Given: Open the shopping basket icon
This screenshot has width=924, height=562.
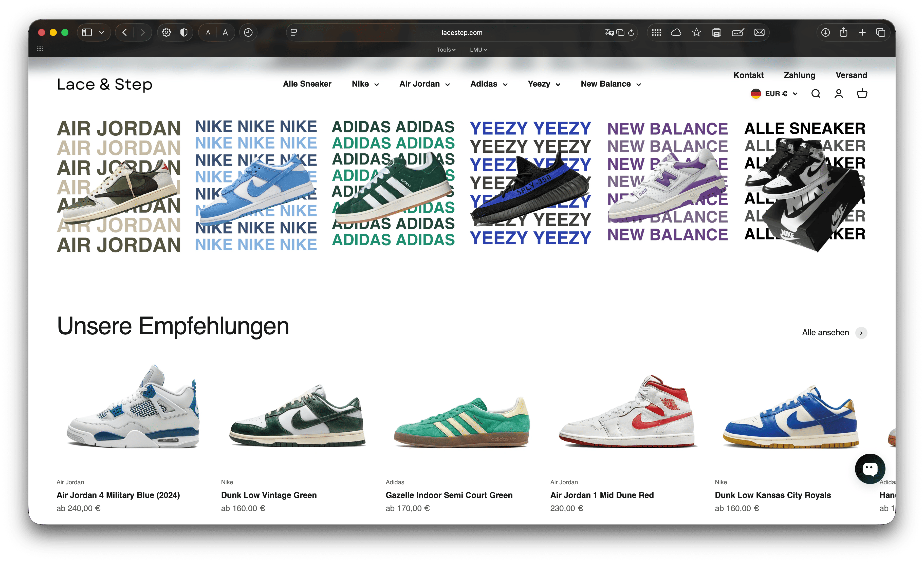Looking at the screenshot, I should point(862,94).
